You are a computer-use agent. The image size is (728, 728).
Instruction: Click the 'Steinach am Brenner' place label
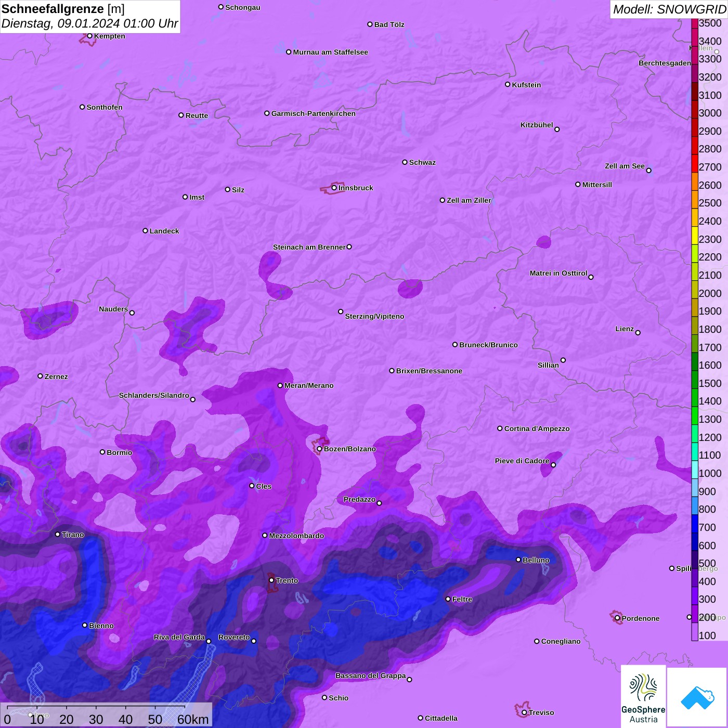tap(309, 247)
